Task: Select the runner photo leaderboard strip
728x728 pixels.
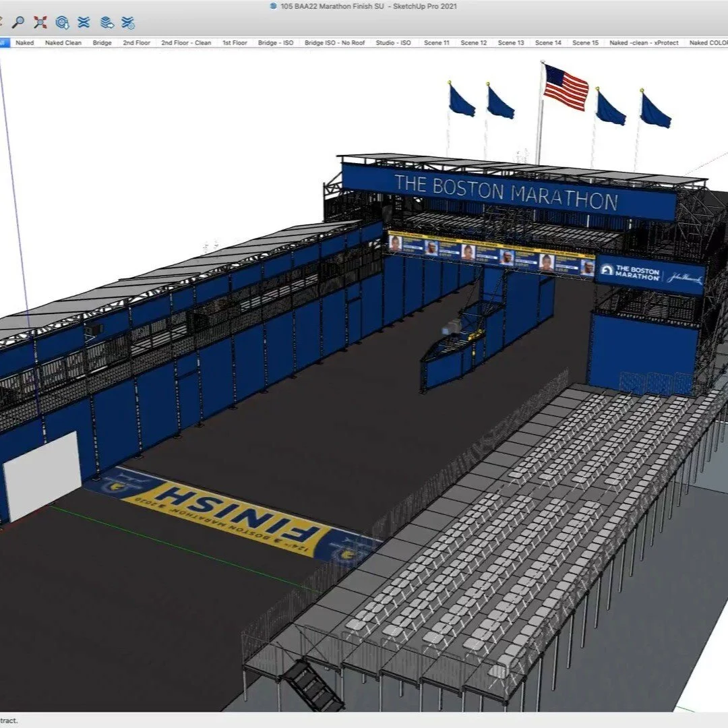Action: (491, 255)
